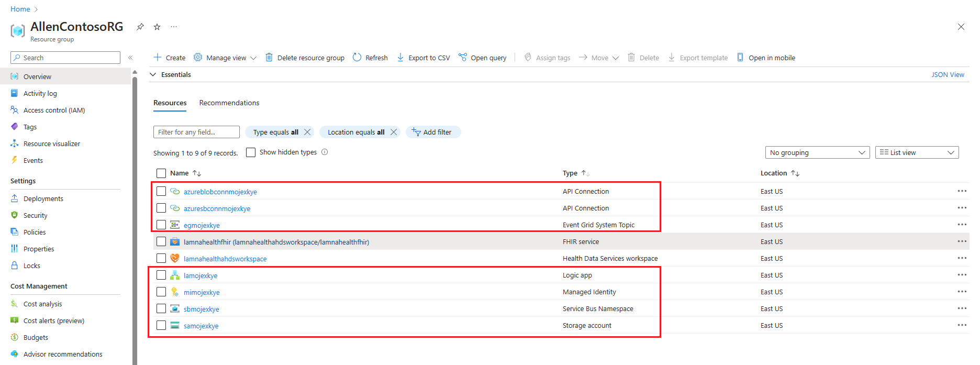This screenshot has width=980, height=365.
Task: Click the Refresh toolbar icon
Action: coord(357,57)
